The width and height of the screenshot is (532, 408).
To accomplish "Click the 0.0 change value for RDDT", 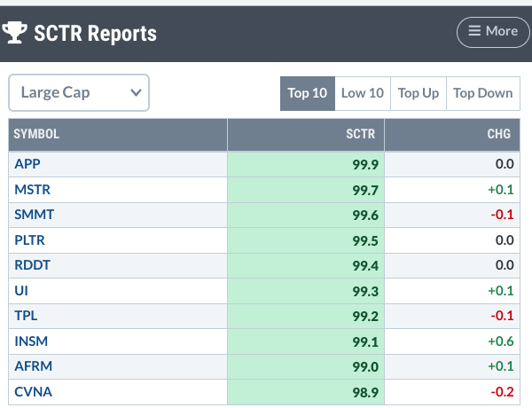I will [505, 265].
